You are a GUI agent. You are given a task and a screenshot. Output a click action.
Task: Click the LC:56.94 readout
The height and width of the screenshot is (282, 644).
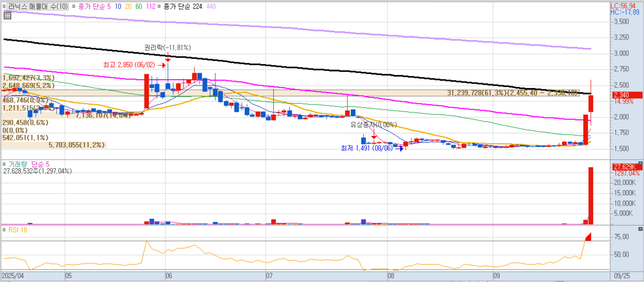623,6
